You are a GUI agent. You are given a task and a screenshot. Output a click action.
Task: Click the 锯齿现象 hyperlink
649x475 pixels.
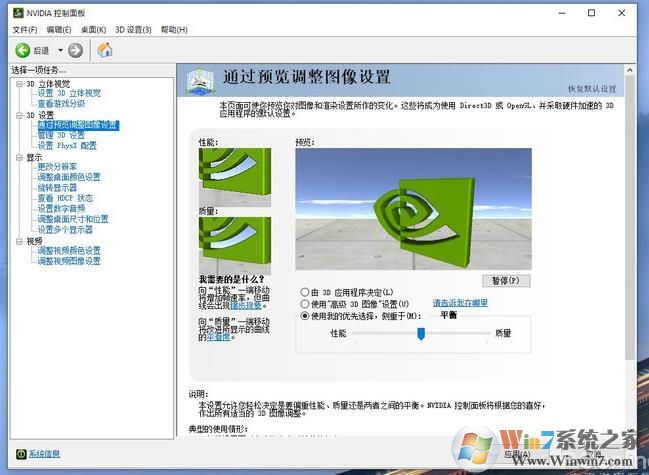tap(246, 305)
